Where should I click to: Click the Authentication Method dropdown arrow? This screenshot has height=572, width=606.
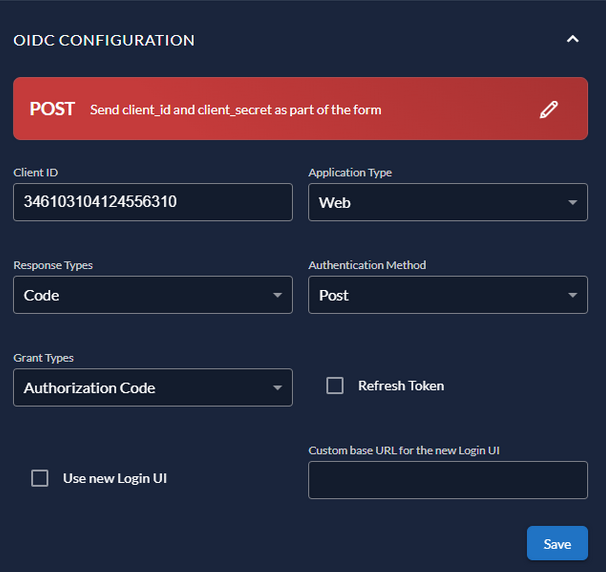[x=572, y=295]
